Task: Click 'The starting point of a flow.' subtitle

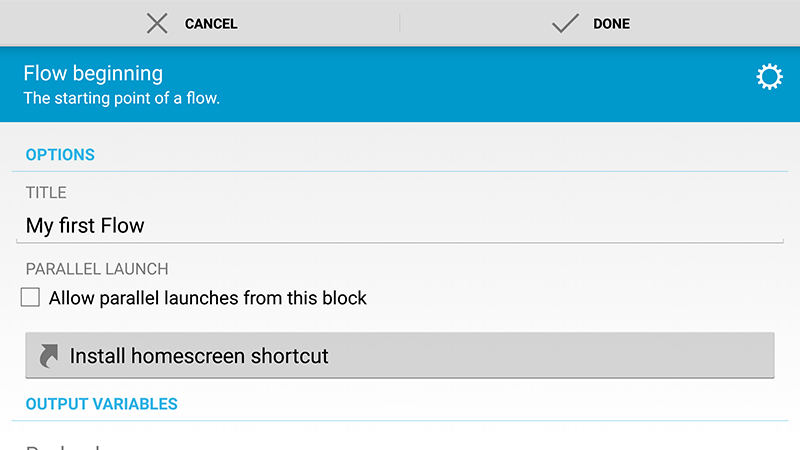Action: [x=121, y=98]
